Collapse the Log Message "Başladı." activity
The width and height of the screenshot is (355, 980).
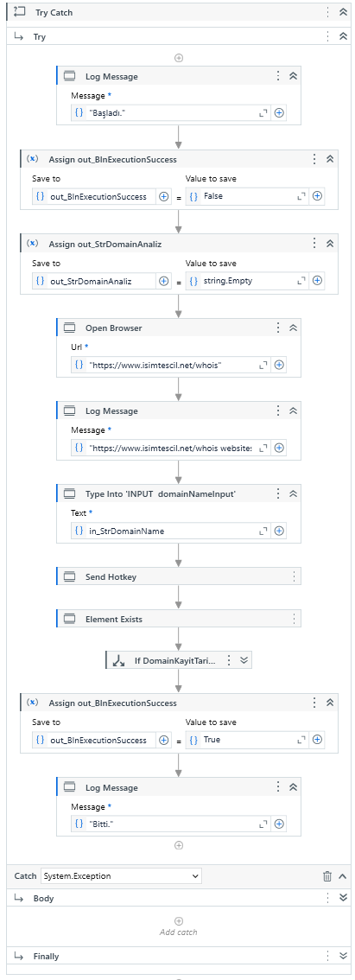(x=293, y=76)
